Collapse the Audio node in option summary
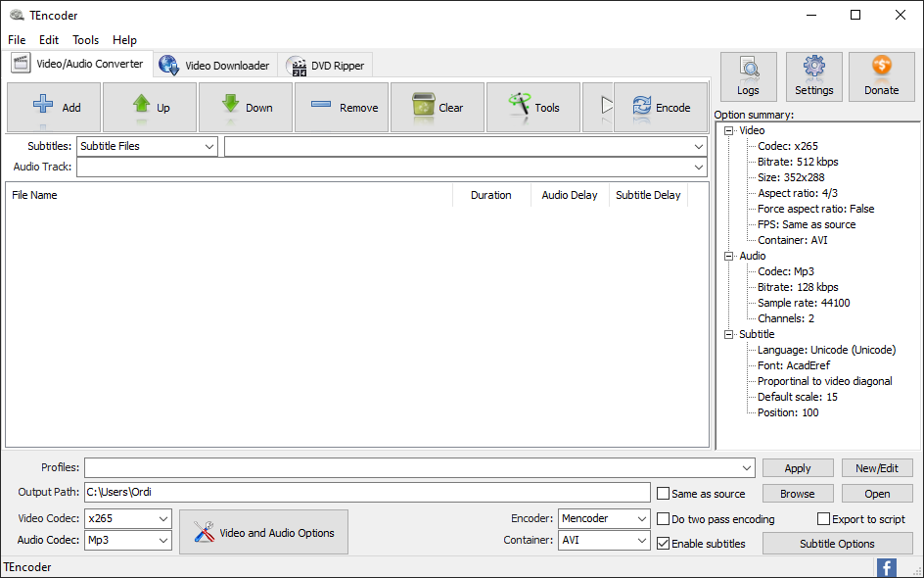924x578 pixels. [x=729, y=256]
